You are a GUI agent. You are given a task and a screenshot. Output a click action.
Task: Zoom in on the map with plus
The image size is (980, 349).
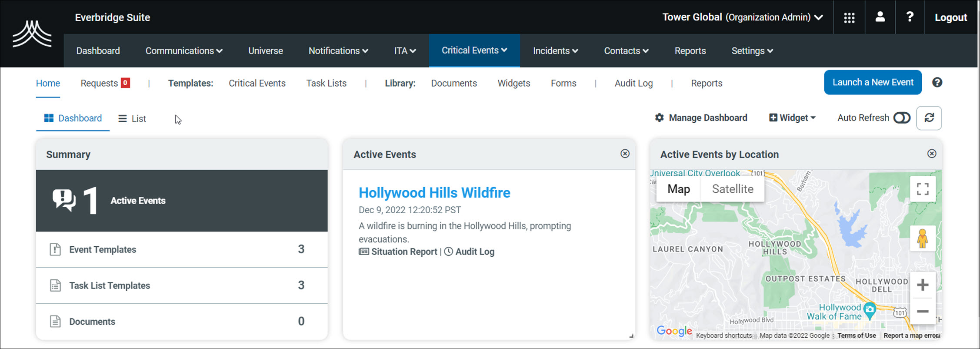coord(922,285)
